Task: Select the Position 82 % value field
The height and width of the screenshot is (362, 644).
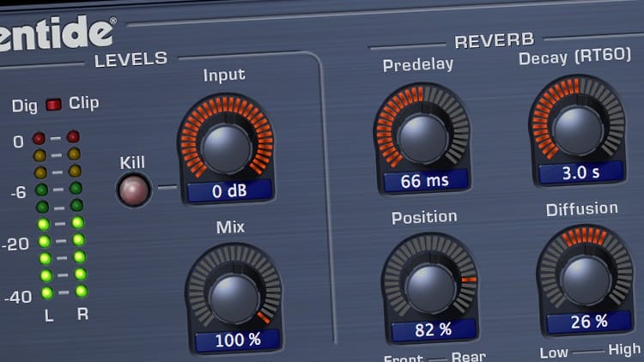Action: (x=434, y=330)
